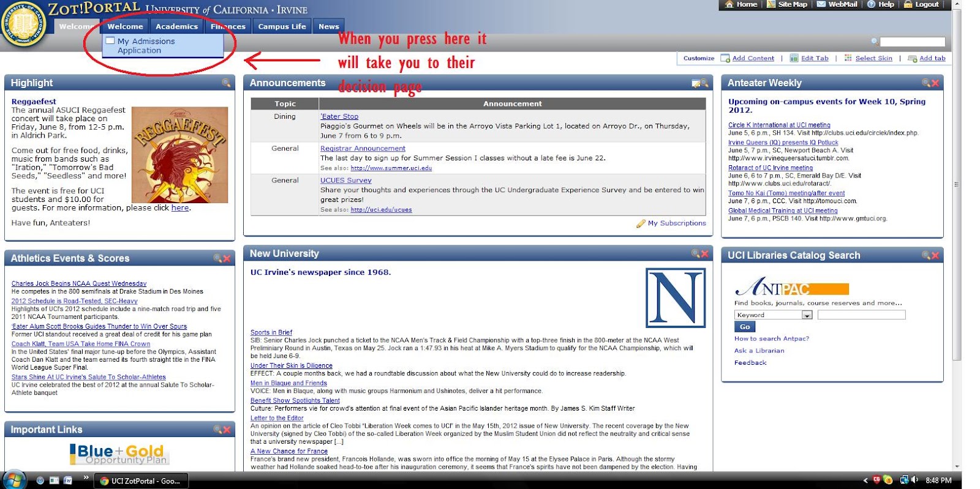
Task: Open 'How to search Antpac?' link
Action: pos(771,338)
